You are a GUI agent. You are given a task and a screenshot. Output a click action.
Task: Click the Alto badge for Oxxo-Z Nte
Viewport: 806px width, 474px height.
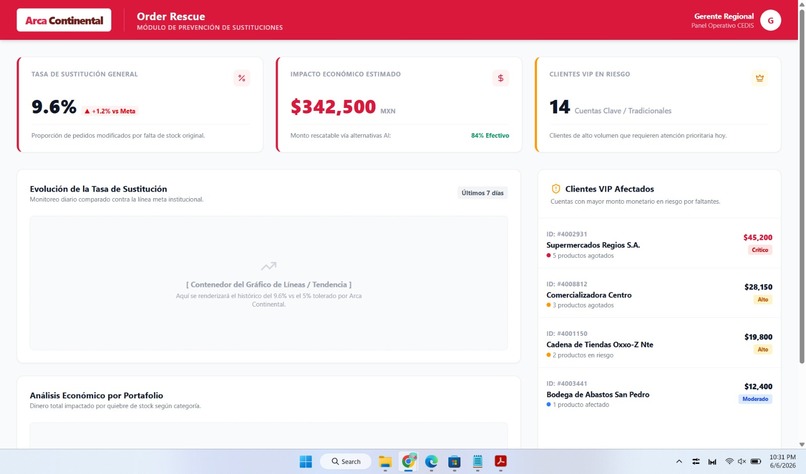[763, 350]
